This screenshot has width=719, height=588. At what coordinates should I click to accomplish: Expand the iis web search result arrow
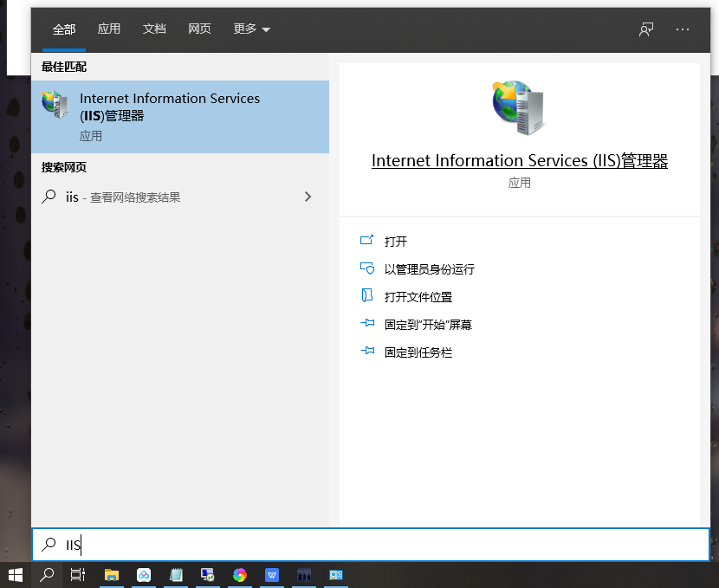coord(308,197)
